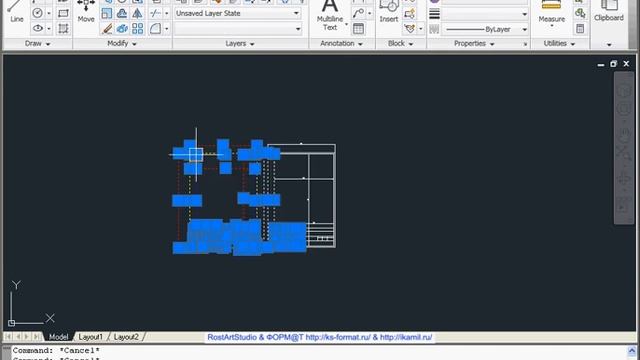Select the Array tool
The image size is (640, 360).
click(x=138, y=28)
